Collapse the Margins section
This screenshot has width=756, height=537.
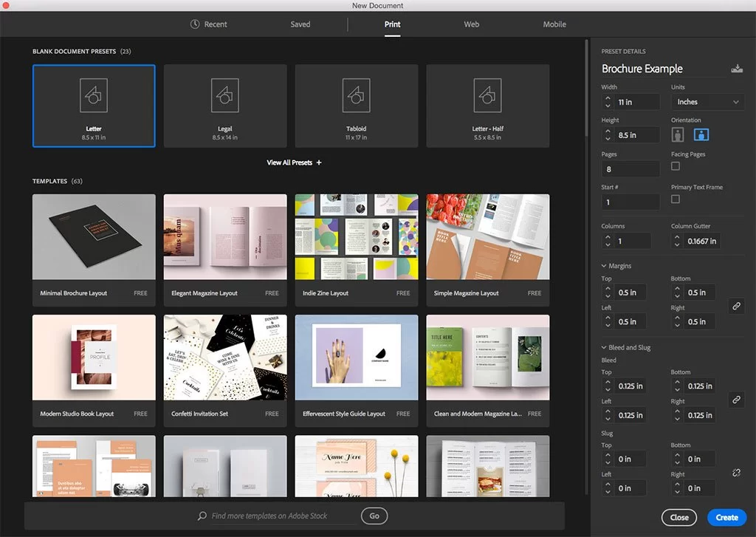pos(603,265)
